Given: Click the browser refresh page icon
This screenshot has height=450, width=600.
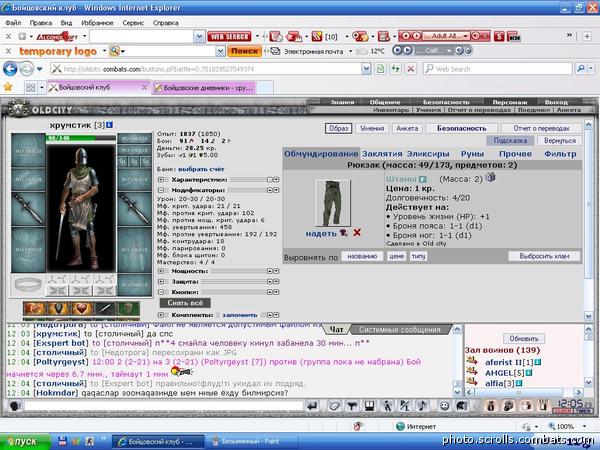Looking at the screenshot, I should 395,69.
